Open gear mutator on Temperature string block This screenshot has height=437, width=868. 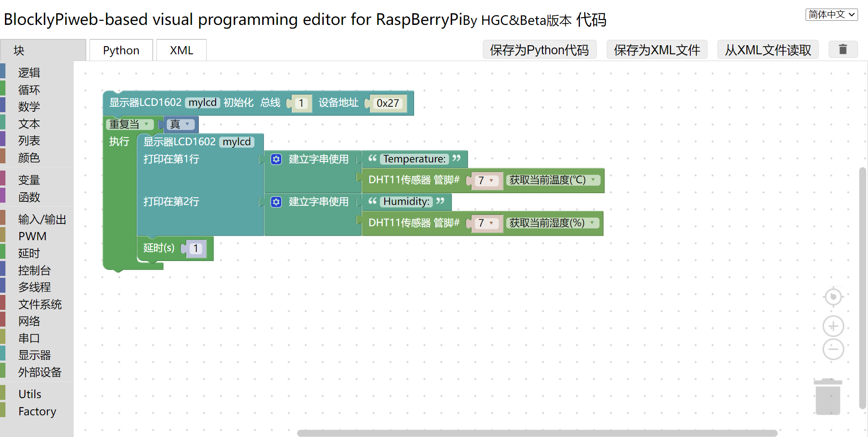[x=276, y=159]
